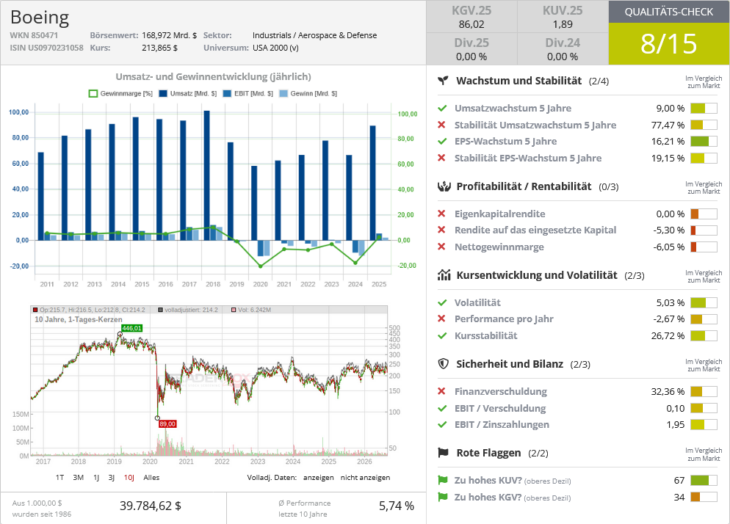The image size is (730, 524).
Task: Click the EBIT / Zinszahlungen label
Action: point(501,424)
